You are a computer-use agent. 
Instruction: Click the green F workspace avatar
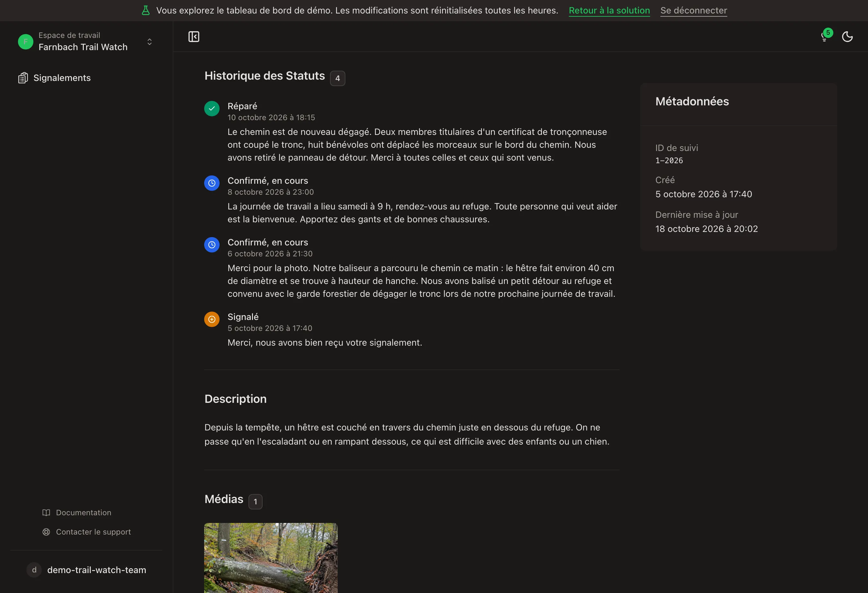25,41
